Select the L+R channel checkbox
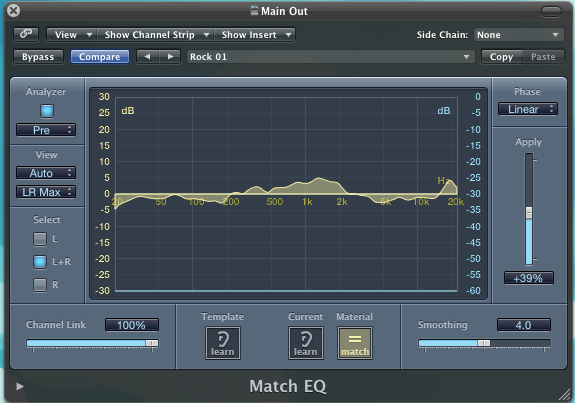This screenshot has height=403, width=575. point(40,262)
